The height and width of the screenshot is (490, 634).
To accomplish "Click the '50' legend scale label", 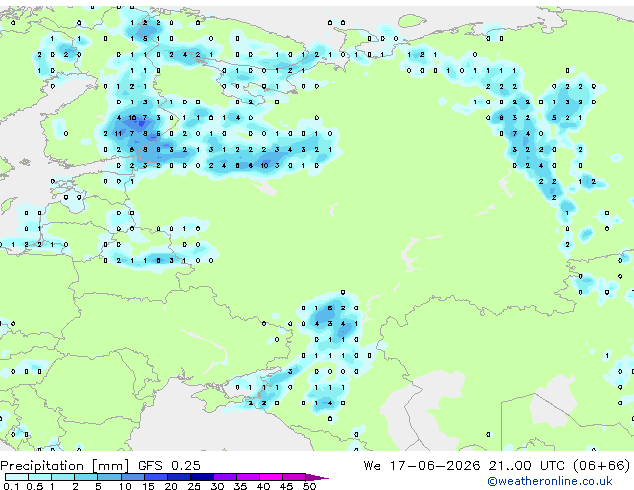I will (309, 486).
